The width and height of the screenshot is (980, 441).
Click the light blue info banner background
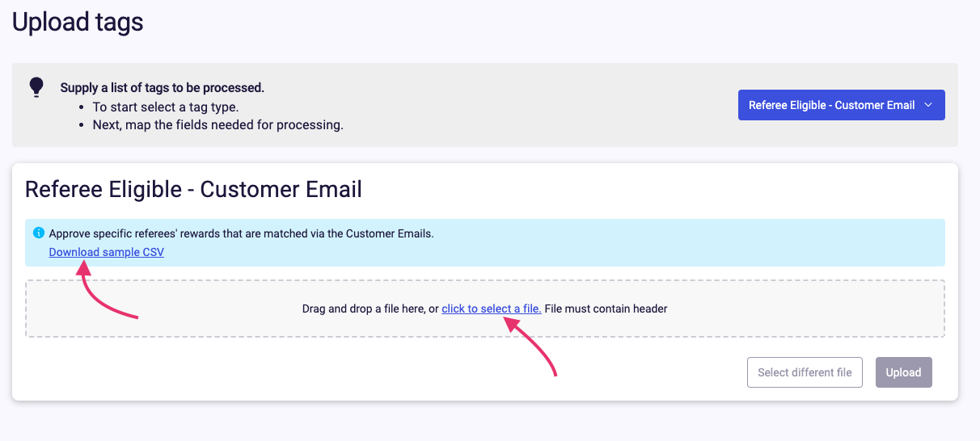(485, 242)
